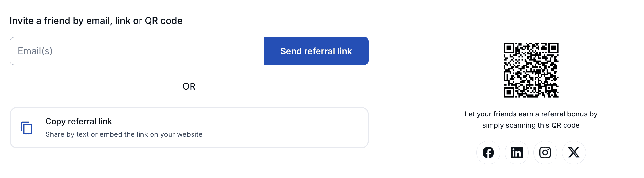Click the QR code's top-left finder square

pyautogui.click(x=509, y=48)
